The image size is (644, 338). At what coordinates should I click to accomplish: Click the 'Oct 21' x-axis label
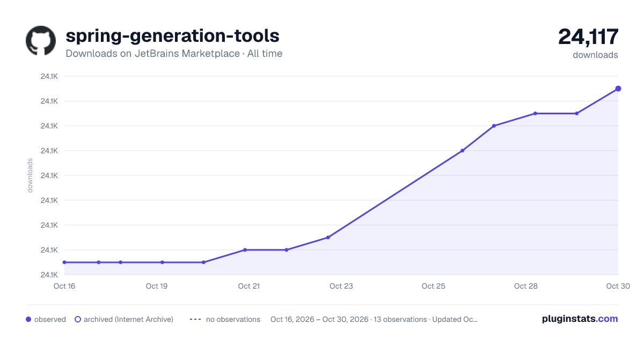(x=249, y=286)
